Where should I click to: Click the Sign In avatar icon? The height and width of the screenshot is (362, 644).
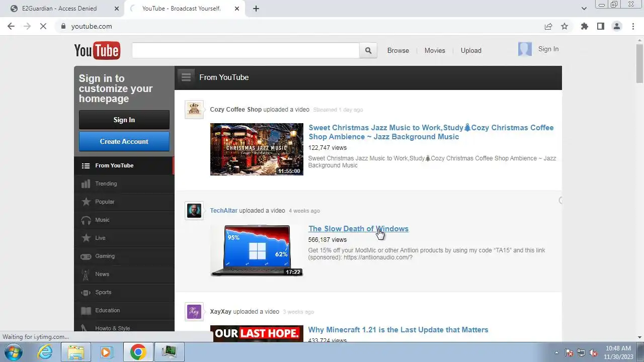[525, 49]
